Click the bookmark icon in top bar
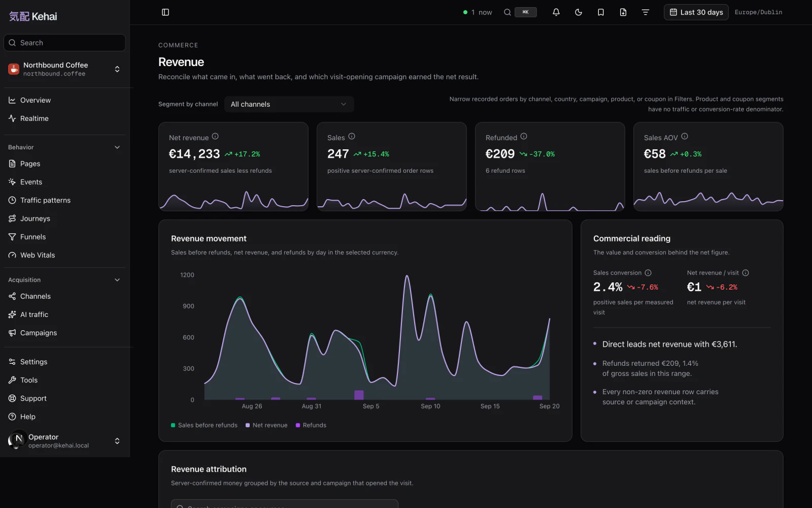Screen dimensions: 812x508 (x=601, y=12)
